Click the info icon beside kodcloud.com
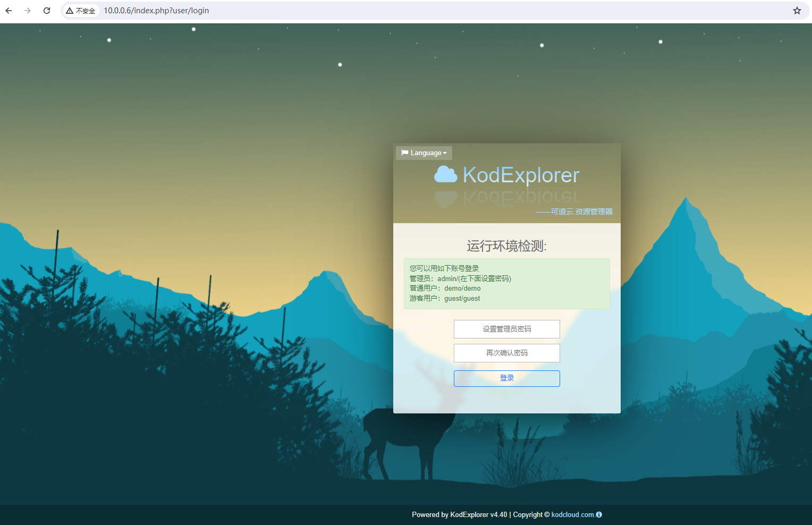This screenshot has width=812, height=525. (599, 514)
